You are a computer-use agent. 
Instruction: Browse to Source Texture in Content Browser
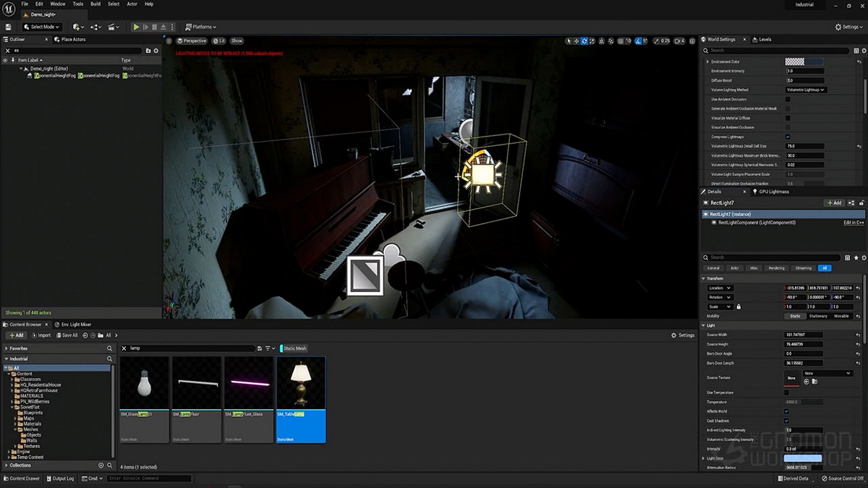tap(814, 381)
